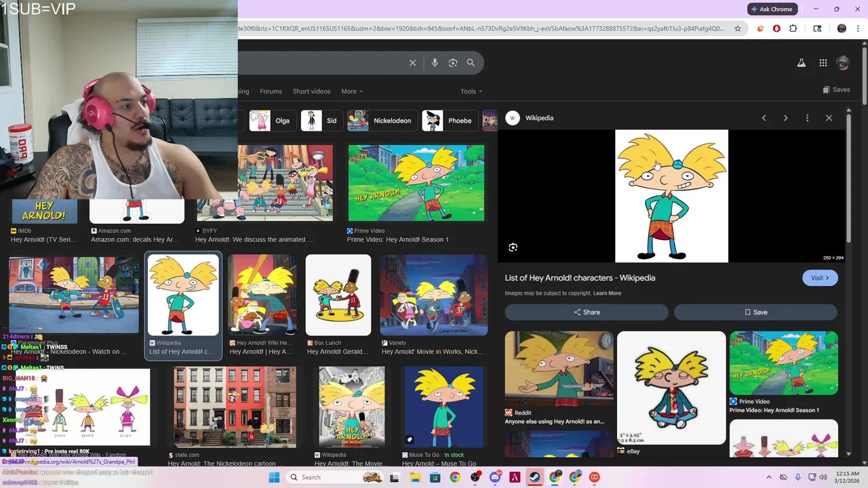Open Wikipedia Hey Arnold The Movie poster

(x=351, y=407)
